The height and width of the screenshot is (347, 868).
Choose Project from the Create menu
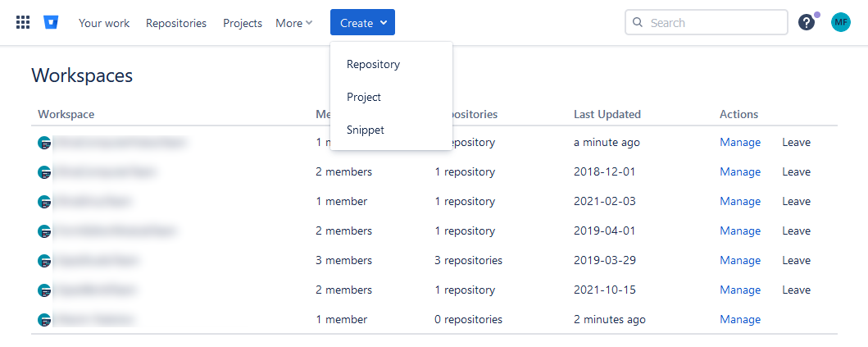tap(391, 97)
